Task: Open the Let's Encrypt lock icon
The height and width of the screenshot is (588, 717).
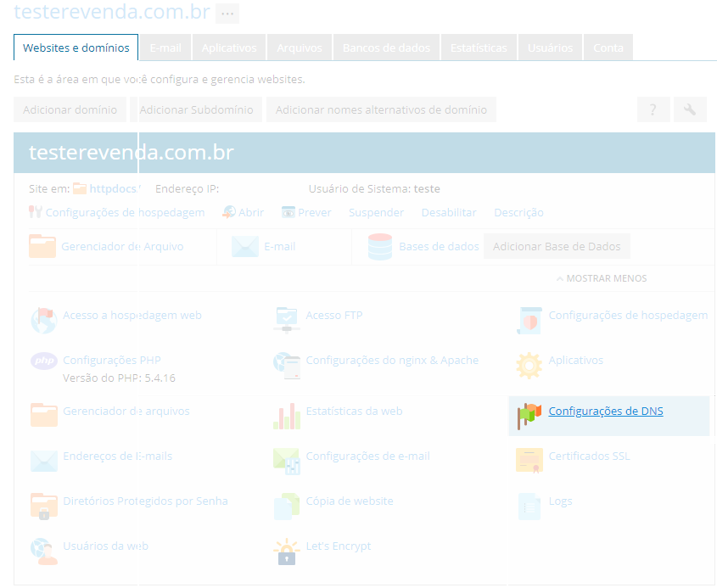Action: [287, 551]
